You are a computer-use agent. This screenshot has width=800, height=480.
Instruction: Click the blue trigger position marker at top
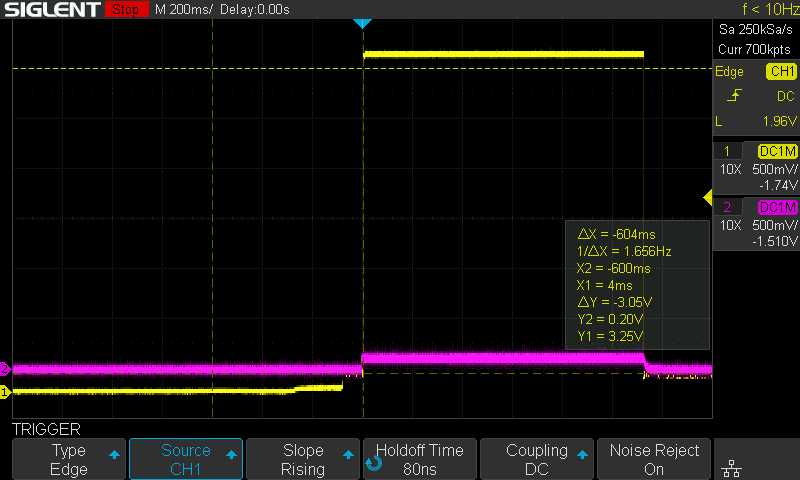(363, 23)
